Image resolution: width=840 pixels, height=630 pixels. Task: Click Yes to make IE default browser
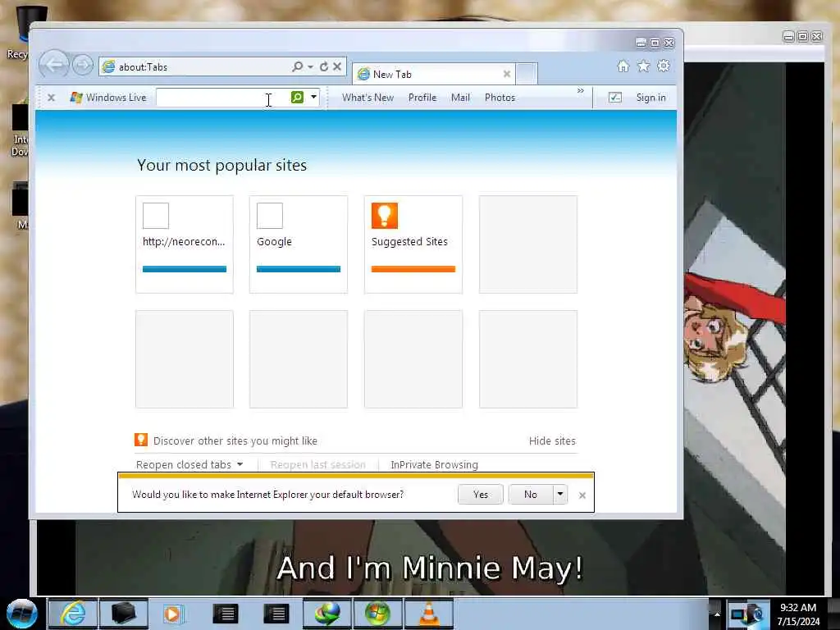pyautogui.click(x=481, y=495)
